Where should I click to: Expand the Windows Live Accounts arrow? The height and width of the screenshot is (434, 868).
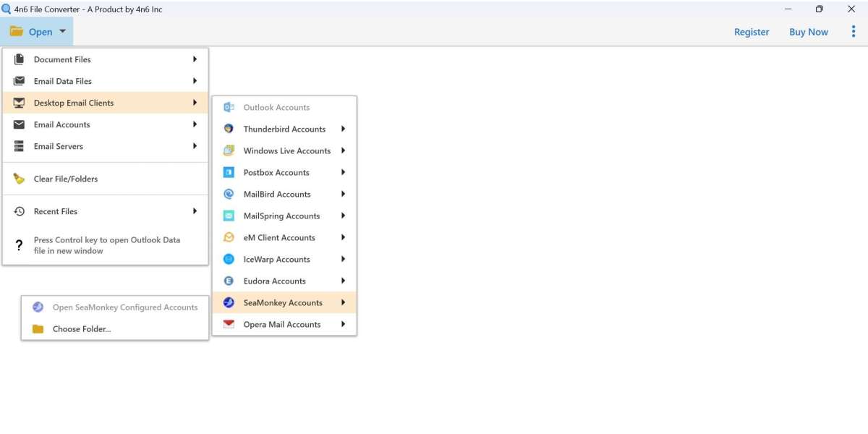click(x=344, y=150)
